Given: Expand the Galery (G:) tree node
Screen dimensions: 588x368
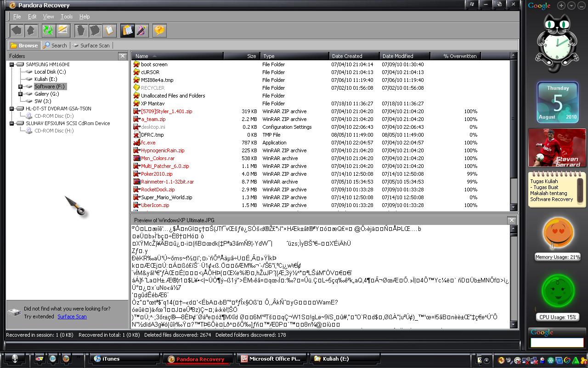Looking at the screenshot, I should tap(20, 94).
